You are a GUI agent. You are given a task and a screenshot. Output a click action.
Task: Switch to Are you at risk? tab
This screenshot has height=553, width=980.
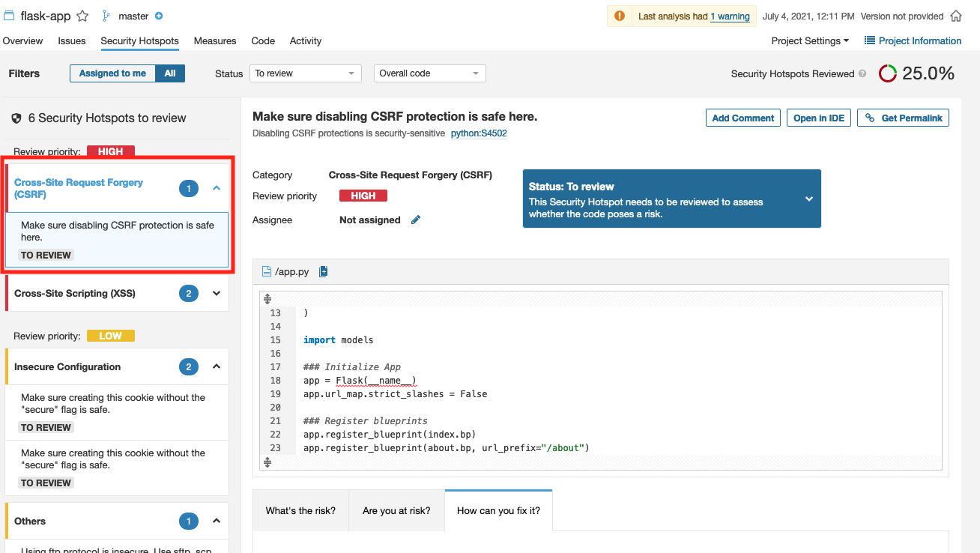pyautogui.click(x=396, y=510)
